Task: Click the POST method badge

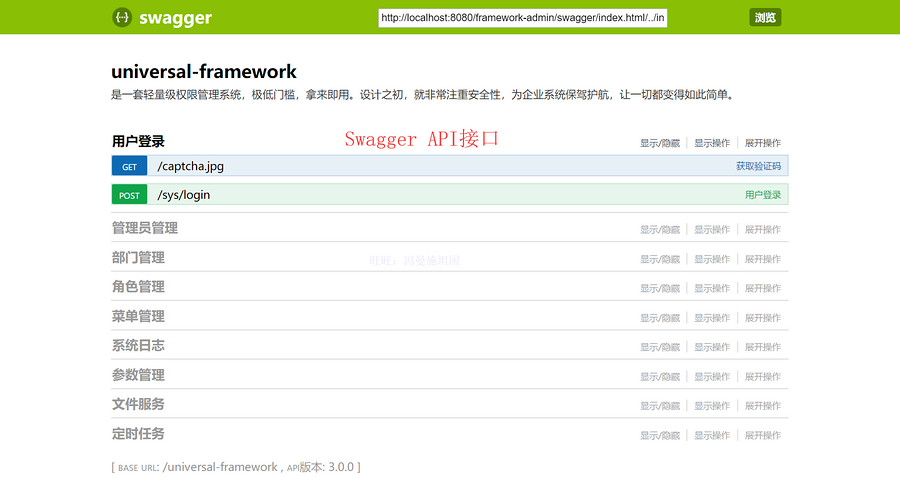Action: click(x=129, y=195)
